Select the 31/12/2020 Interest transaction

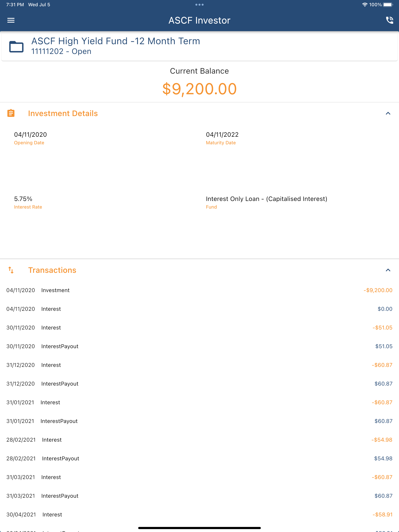[x=199, y=365]
